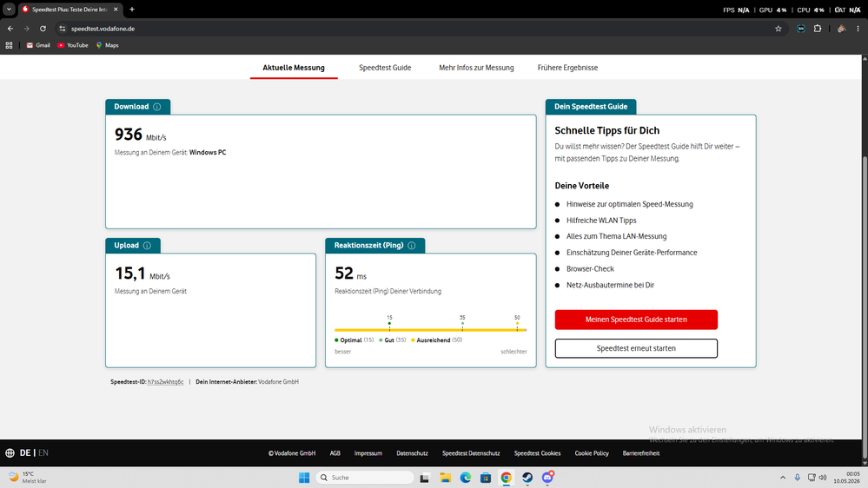The height and width of the screenshot is (488, 868).
Task: Open the Mehr Infos zur Messung tab
Action: click(x=476, y=68)
